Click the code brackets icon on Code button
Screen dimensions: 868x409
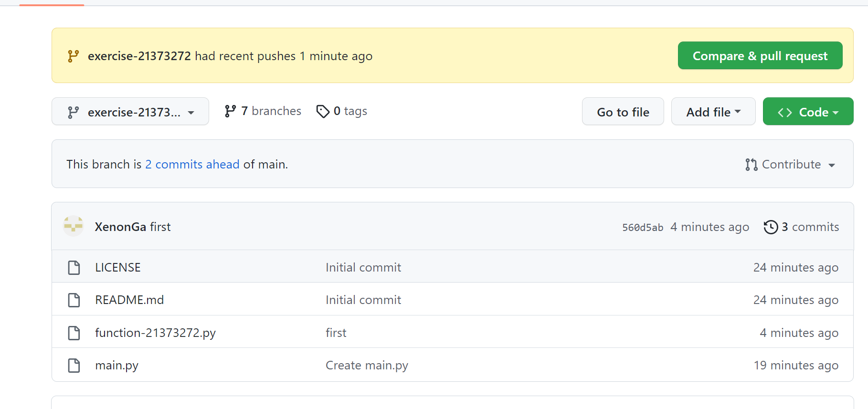pos(785,112)
